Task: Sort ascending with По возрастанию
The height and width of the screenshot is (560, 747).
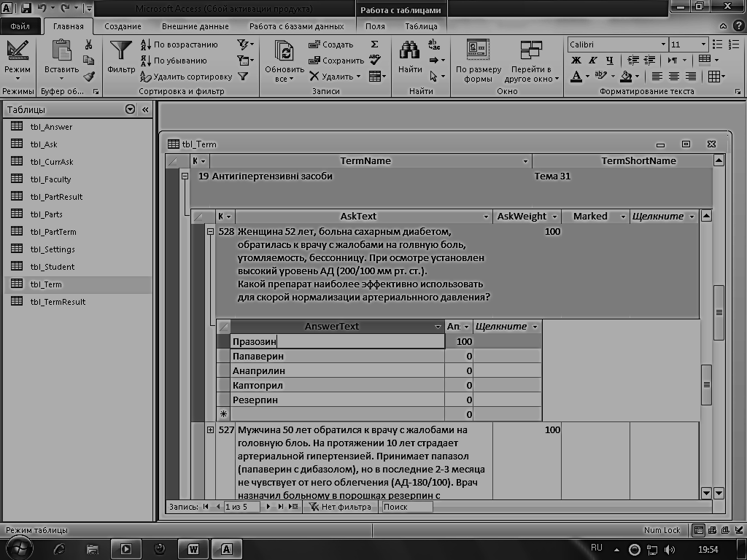Action: point(179,44)
